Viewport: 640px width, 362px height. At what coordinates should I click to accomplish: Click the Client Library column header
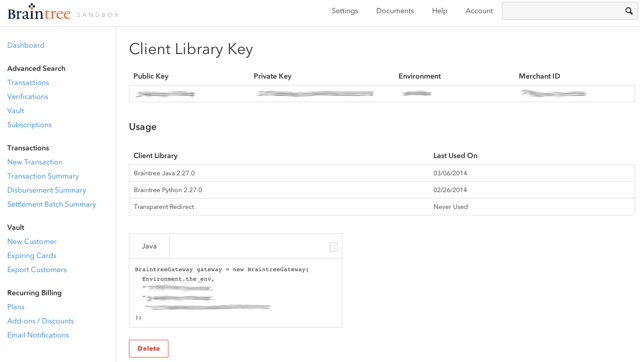click(156, 155)
